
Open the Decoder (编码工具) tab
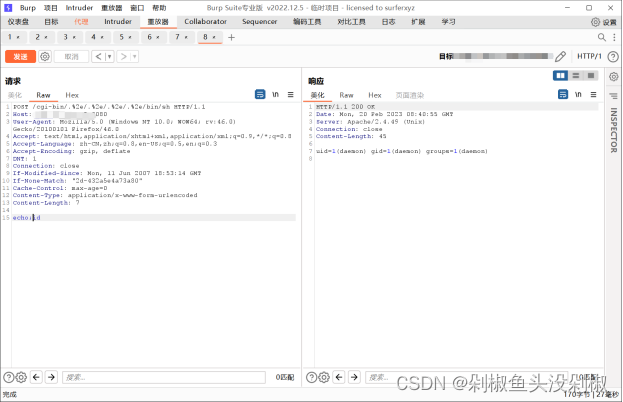(307, 22)
